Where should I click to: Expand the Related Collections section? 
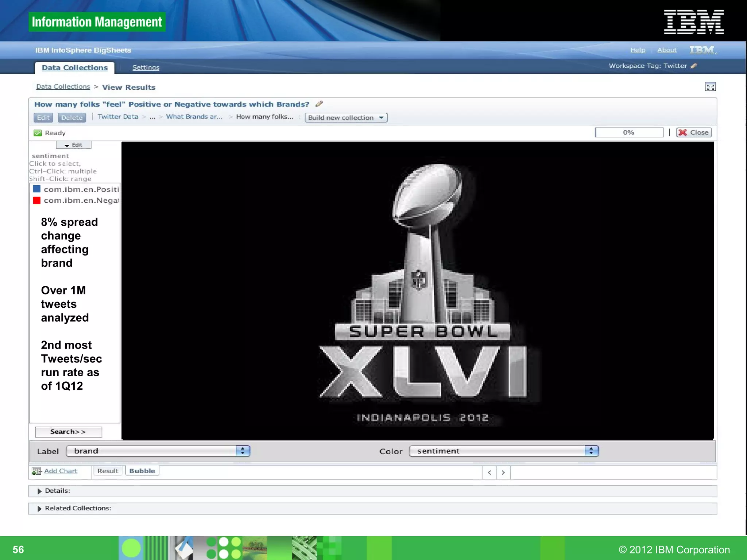tap(39, 509)
